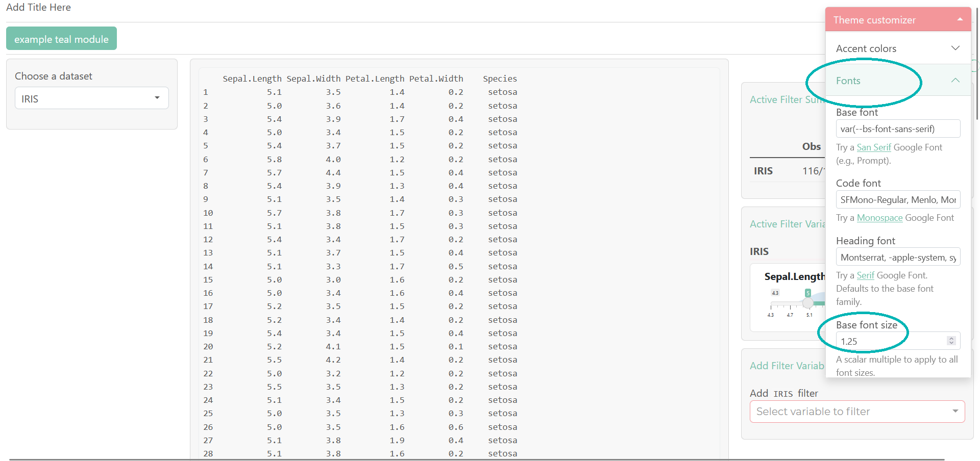Collapse the Fonts section chevron
The width and height of the screenshot is (980, 461).
[x=955, y=81]
